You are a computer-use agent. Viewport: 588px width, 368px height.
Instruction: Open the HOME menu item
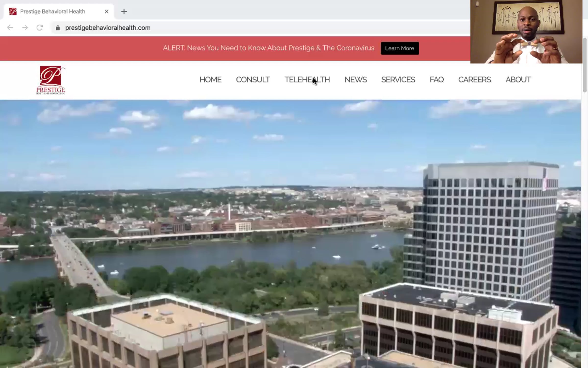210,80
